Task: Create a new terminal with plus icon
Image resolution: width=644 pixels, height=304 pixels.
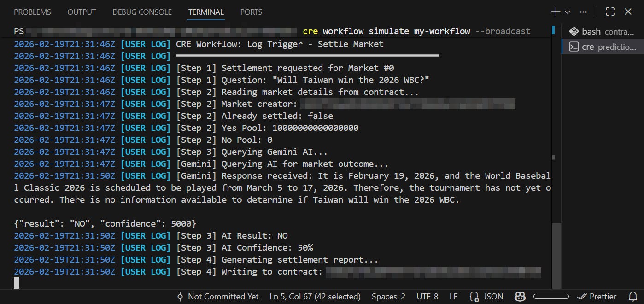Action: coord(556,12)
